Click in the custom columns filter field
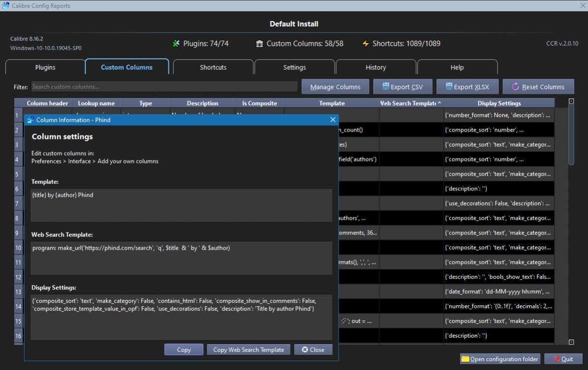Image resolution: width=588 pixels, height=370 pixels. [x=164, y=87]
